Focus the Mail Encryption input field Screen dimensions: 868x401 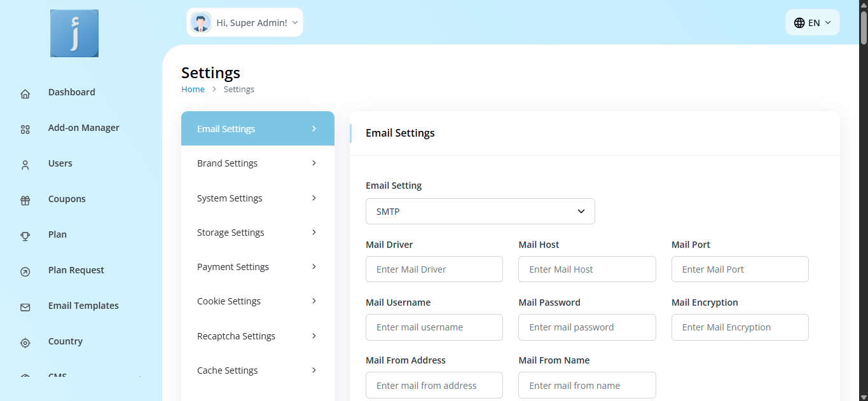pyautogui.click(x=740, y=327)
